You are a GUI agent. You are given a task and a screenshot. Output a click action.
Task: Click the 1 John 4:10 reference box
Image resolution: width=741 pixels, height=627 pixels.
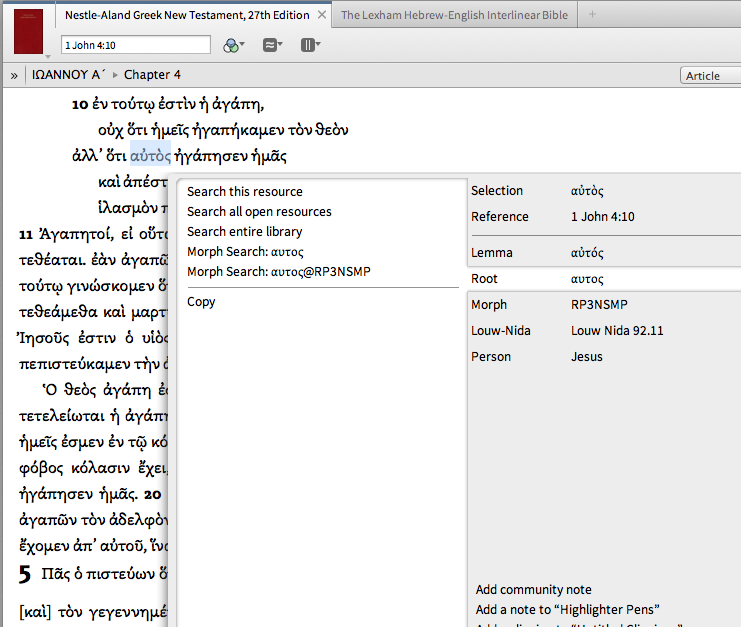135,45
